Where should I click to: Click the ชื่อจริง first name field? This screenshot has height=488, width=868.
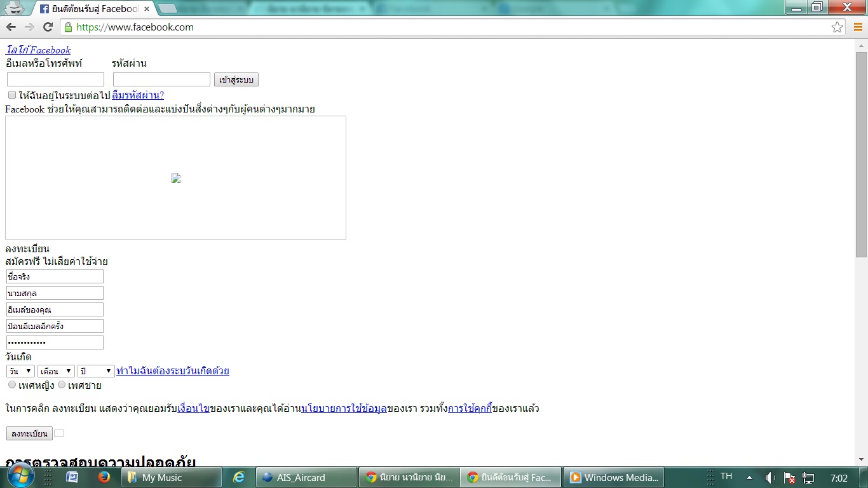(55, 276)
